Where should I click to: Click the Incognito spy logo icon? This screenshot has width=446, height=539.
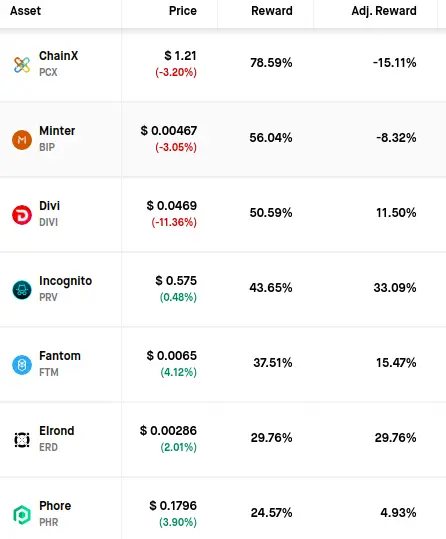pos(22,290)
